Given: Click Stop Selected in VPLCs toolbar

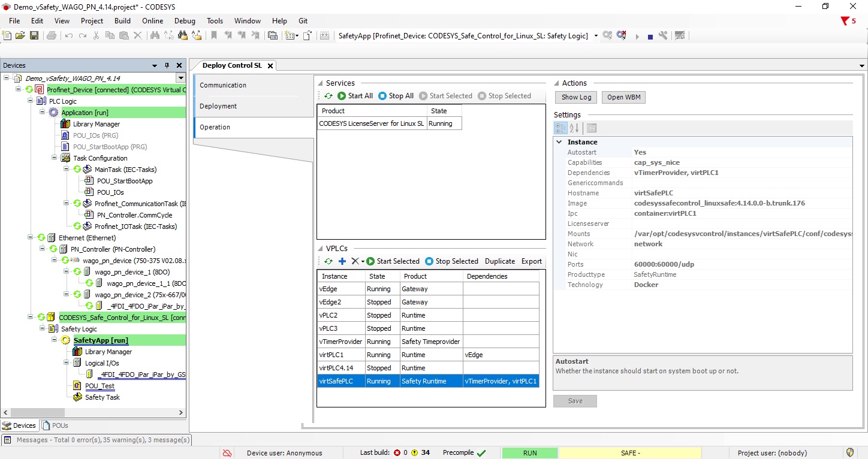Looking at the screenshot, I should click(x=451, y=261).
